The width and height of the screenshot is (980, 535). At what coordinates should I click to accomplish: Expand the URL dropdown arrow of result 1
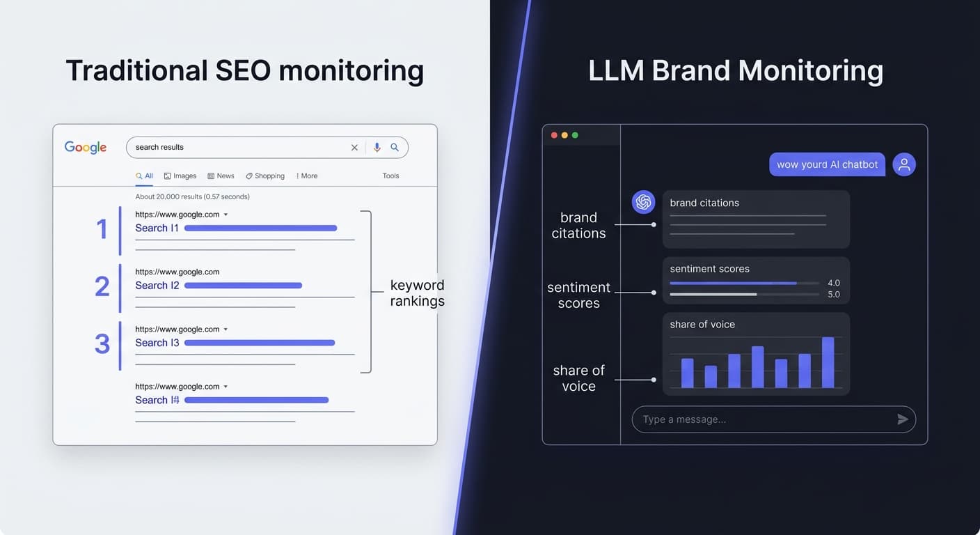(226, 215)
